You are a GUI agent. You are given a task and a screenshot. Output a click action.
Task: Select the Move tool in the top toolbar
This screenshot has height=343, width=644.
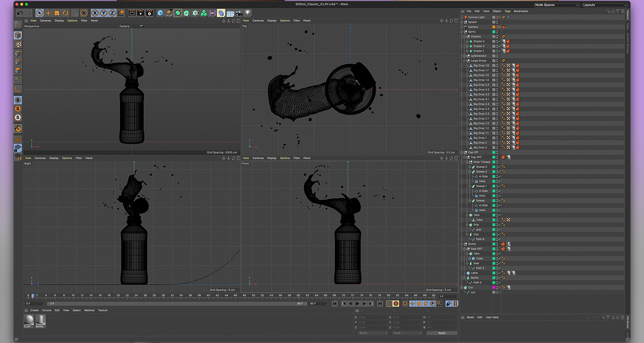pos(48,13)
